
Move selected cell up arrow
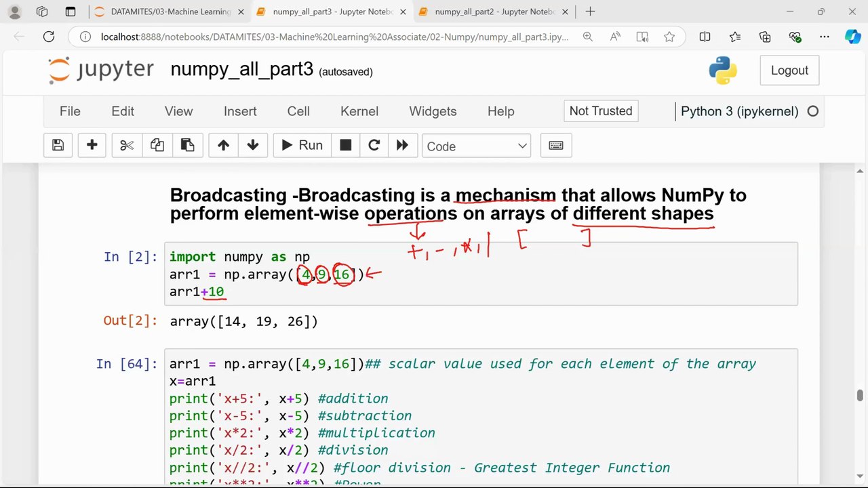(x=223, y=145)
